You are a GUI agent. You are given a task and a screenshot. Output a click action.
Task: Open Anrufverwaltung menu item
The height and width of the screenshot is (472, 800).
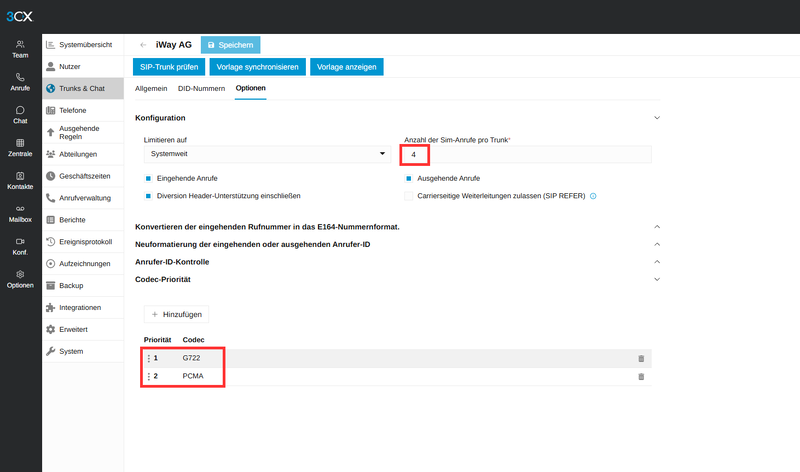(83, 198)
